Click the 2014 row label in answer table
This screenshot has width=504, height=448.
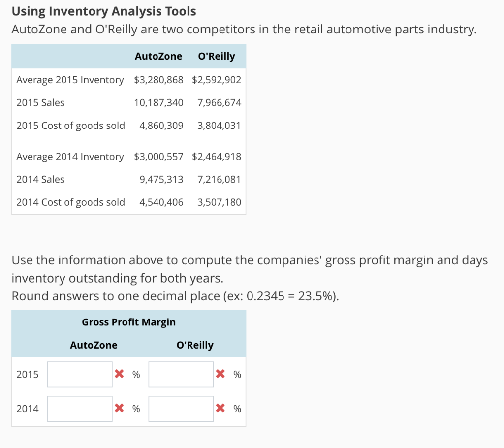pos(28,409)
